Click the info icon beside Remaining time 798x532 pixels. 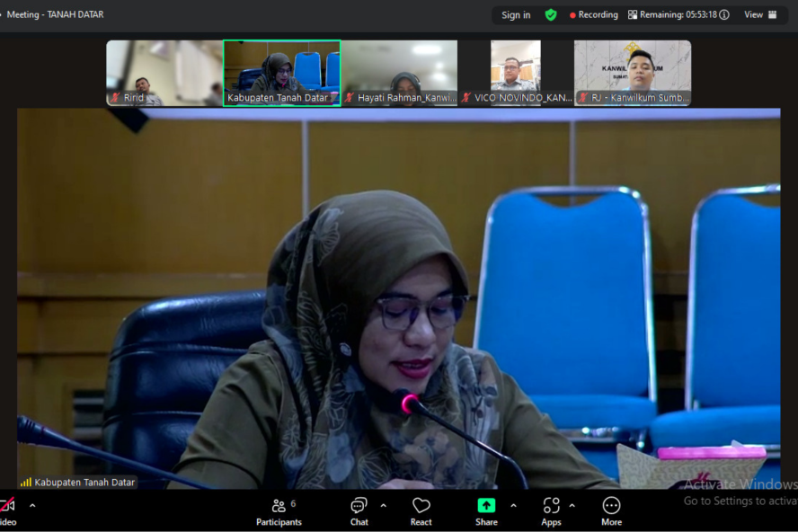pos(724,15)
